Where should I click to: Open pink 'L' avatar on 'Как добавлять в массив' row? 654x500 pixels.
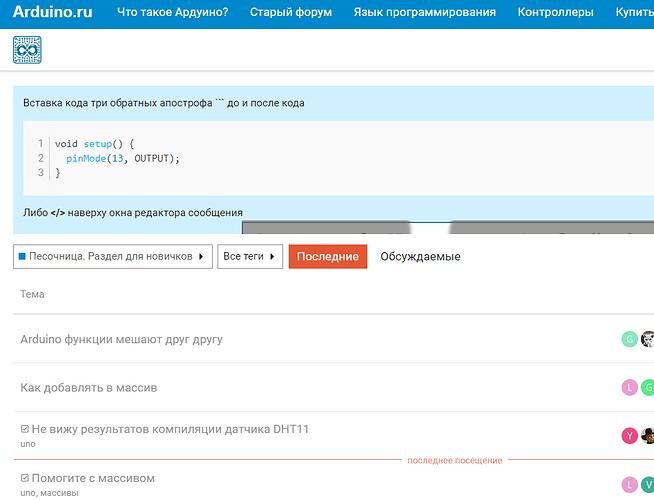click(x=629, y=388)
